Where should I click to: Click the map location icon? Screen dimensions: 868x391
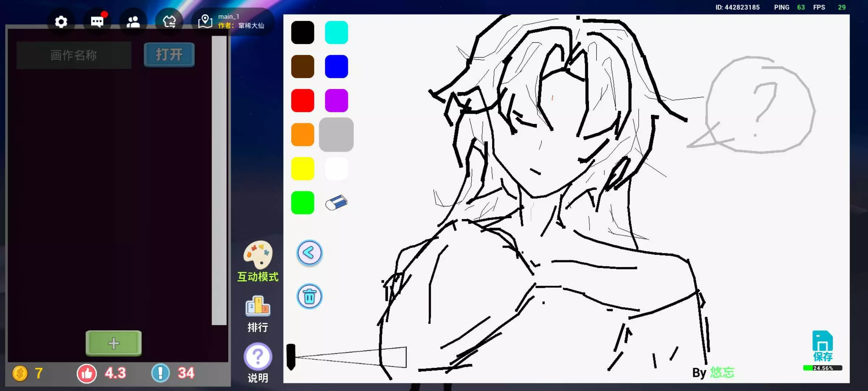205,21
